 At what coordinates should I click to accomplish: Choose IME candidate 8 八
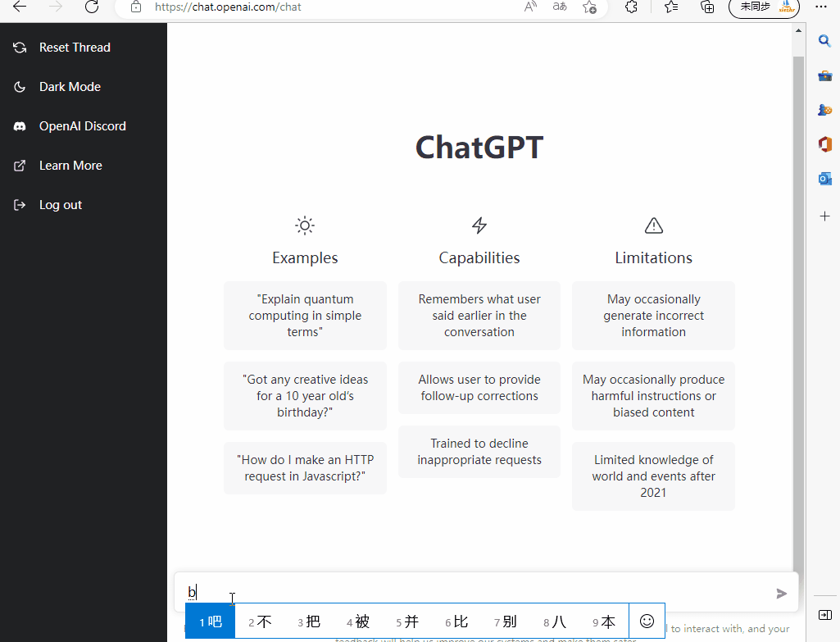click(x=555, y=622)
